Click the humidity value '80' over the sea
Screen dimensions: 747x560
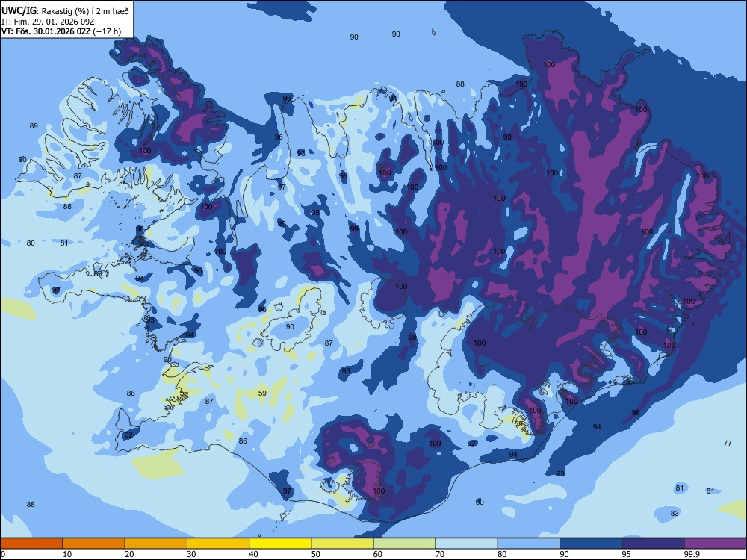[x=31, y=243]
